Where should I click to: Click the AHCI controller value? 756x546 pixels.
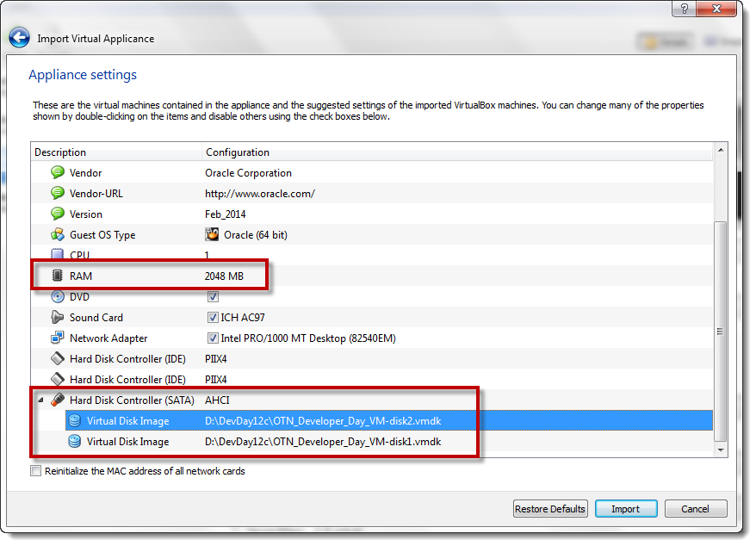pos(218,400)
